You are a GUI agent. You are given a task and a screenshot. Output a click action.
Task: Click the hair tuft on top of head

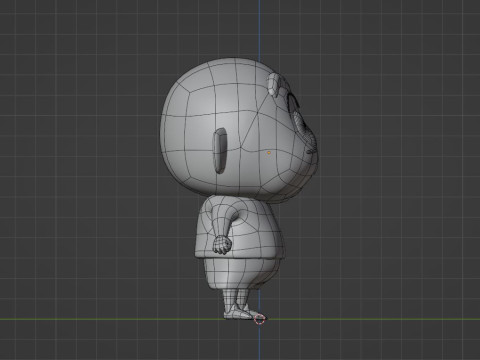click(x=275, y=84)
